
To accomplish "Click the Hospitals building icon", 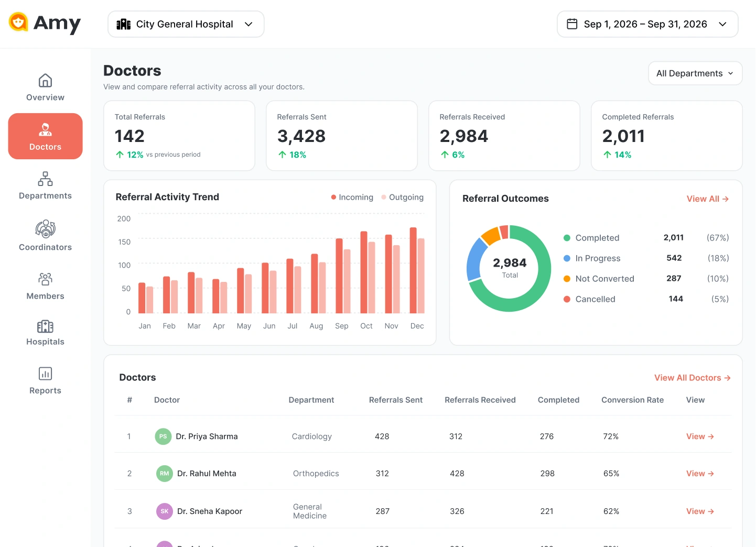I will click(x=45, y=326).
